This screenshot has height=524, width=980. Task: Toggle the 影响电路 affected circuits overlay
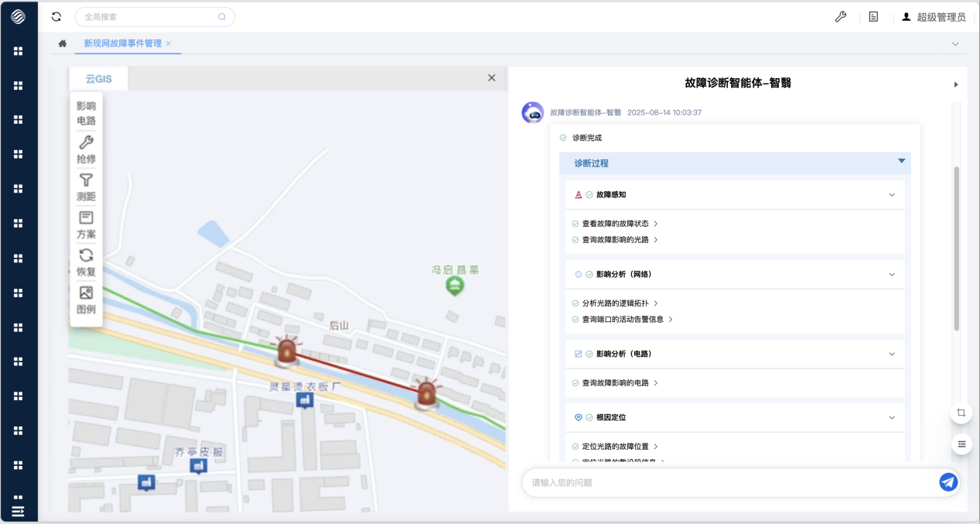(x=86, y=114)
